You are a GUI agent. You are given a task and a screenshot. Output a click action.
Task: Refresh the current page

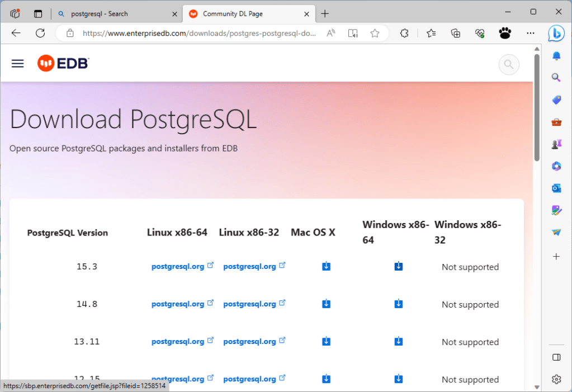click(x=40, y=34)
